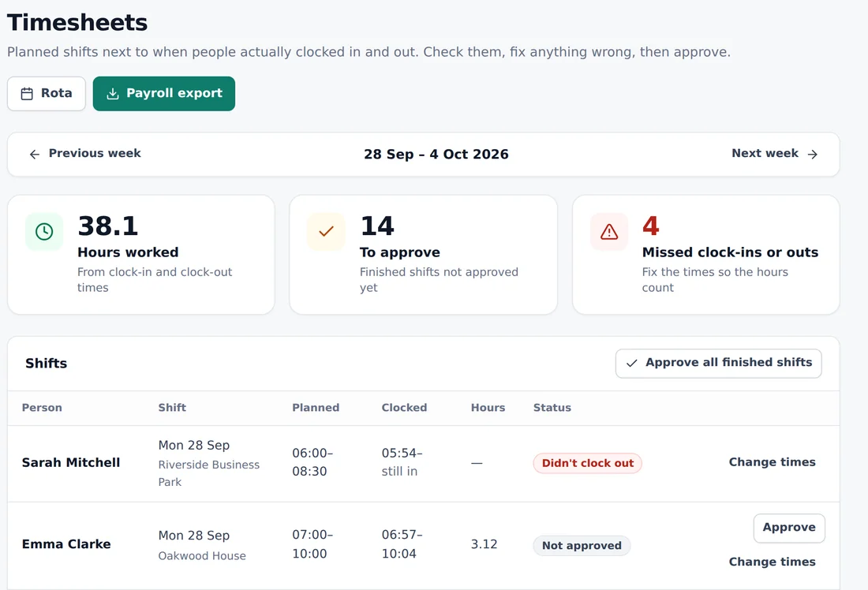
Task: Go to Previous week
Action: point(84,153)
